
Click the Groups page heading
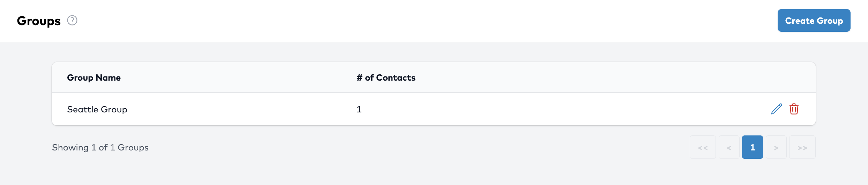click(x=39, y=21)
